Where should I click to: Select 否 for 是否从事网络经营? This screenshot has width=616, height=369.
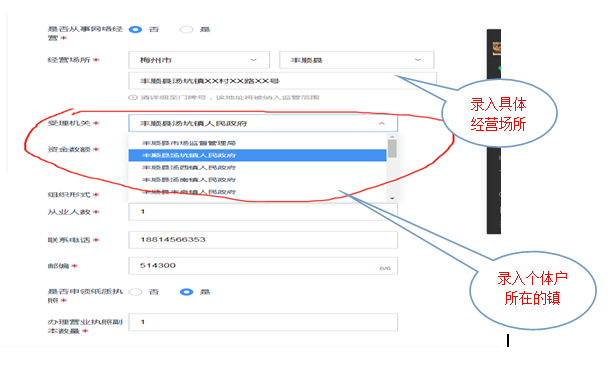(136, 29)
